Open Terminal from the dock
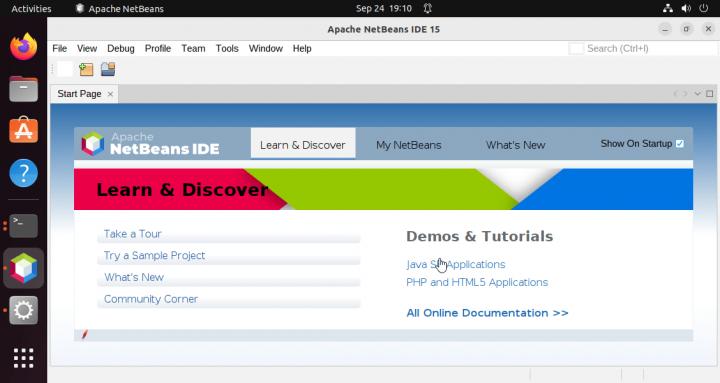 tap(23, 225)
